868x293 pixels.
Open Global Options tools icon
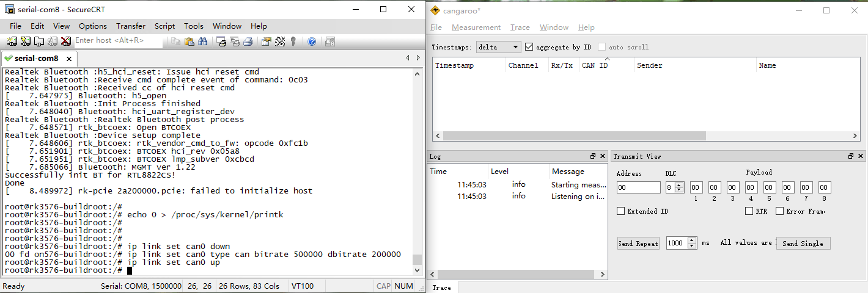point(280,42)
